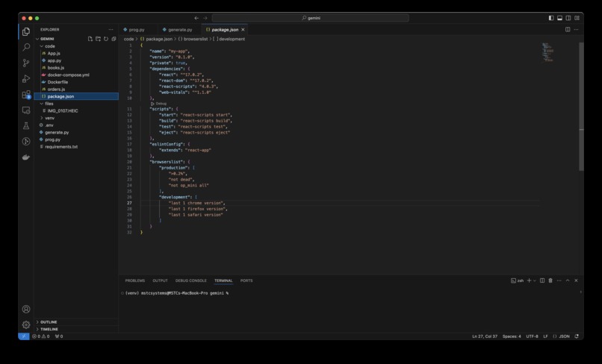Create new terminal with plus button

tap(529, 280)
